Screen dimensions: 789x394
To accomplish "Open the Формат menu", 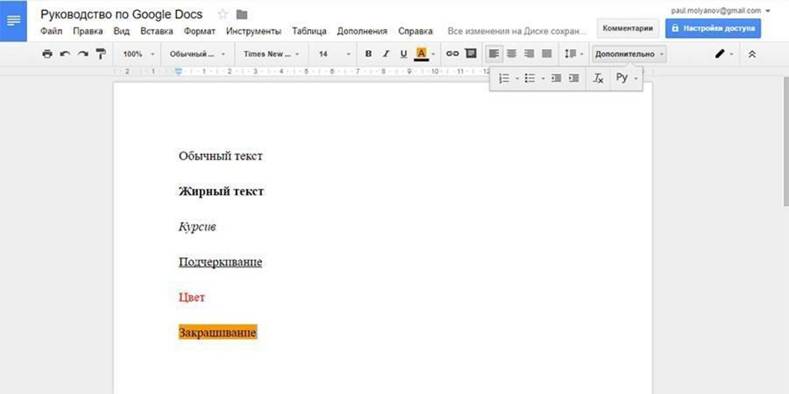I will click(199, 31).
